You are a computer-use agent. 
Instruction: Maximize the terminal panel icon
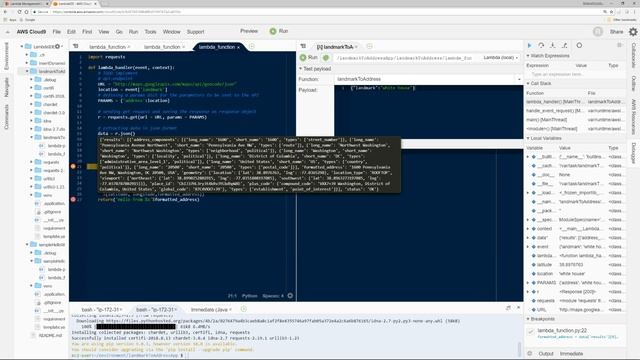508,308
